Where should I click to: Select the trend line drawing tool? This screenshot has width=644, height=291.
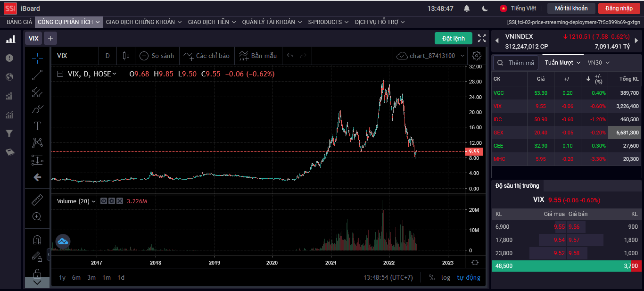37,75
